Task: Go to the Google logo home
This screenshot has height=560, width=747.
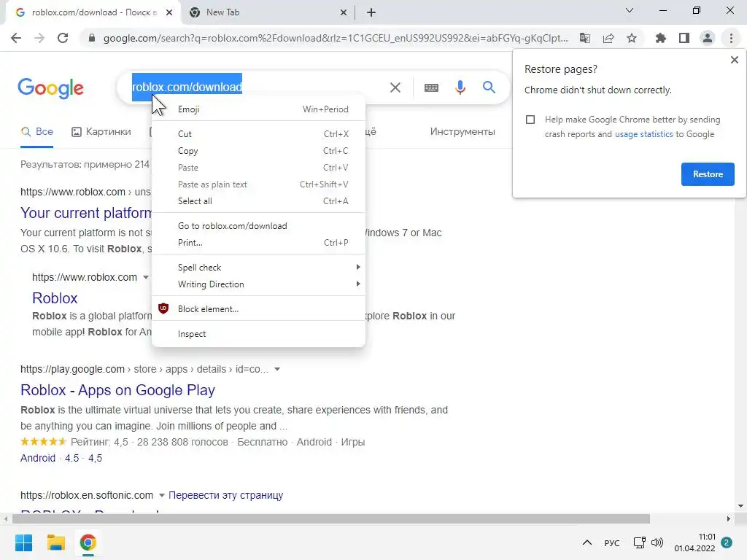Action: pos(50,88)
